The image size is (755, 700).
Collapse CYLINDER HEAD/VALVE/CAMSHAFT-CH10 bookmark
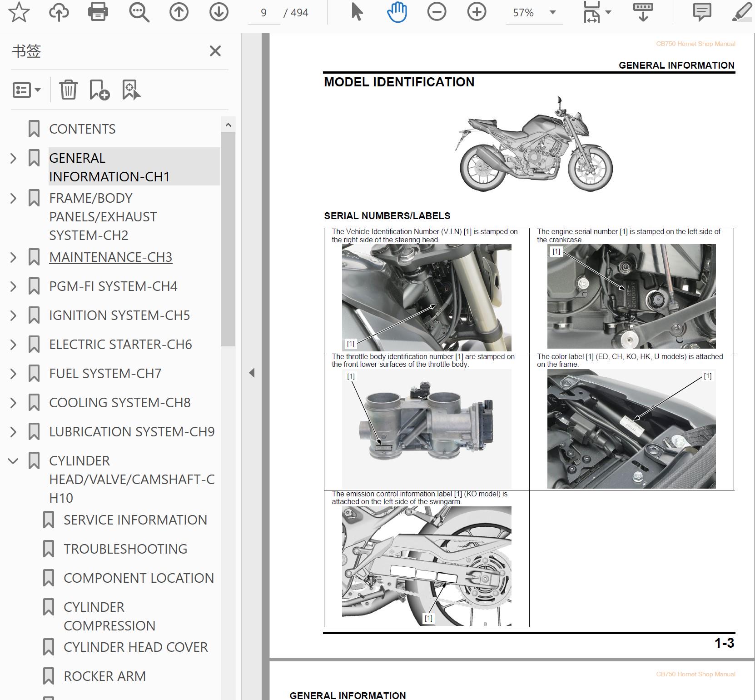(14, 461)
